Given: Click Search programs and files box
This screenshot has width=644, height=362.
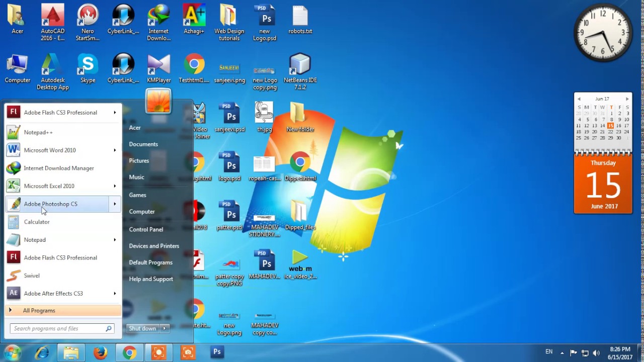Looking at the screenshot, I should point(62,329).
